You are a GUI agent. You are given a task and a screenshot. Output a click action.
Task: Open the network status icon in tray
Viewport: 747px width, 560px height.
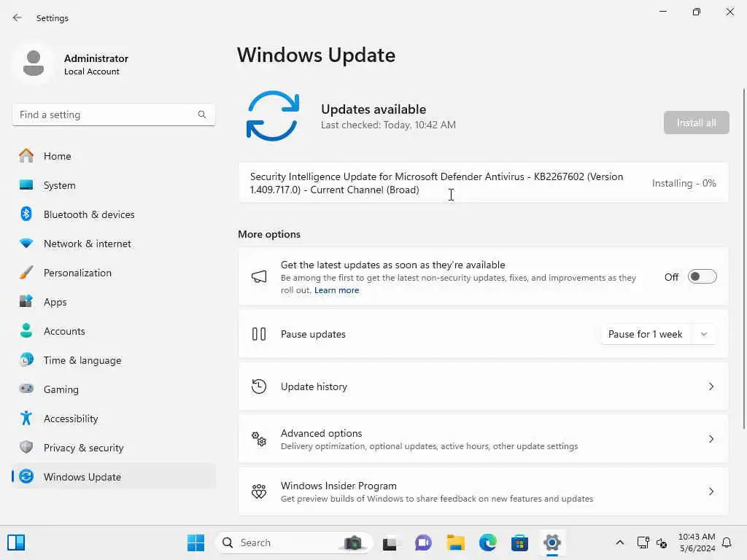(x=643, y=542)
